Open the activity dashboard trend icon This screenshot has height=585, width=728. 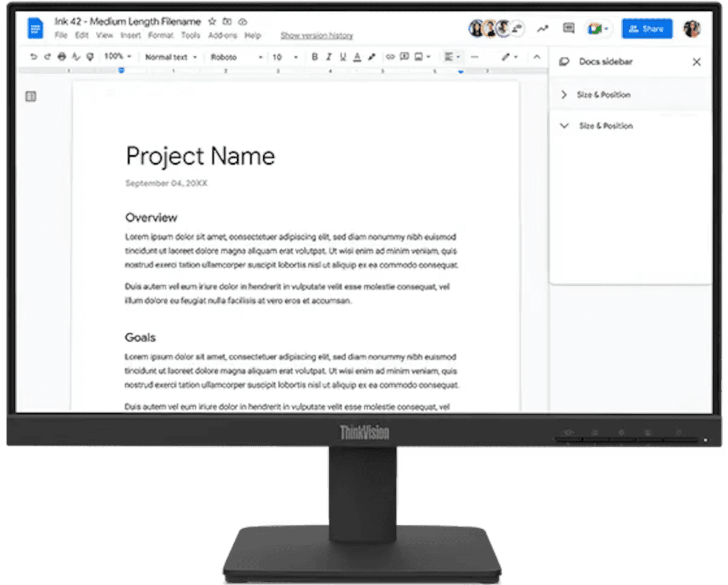[542, 28]
